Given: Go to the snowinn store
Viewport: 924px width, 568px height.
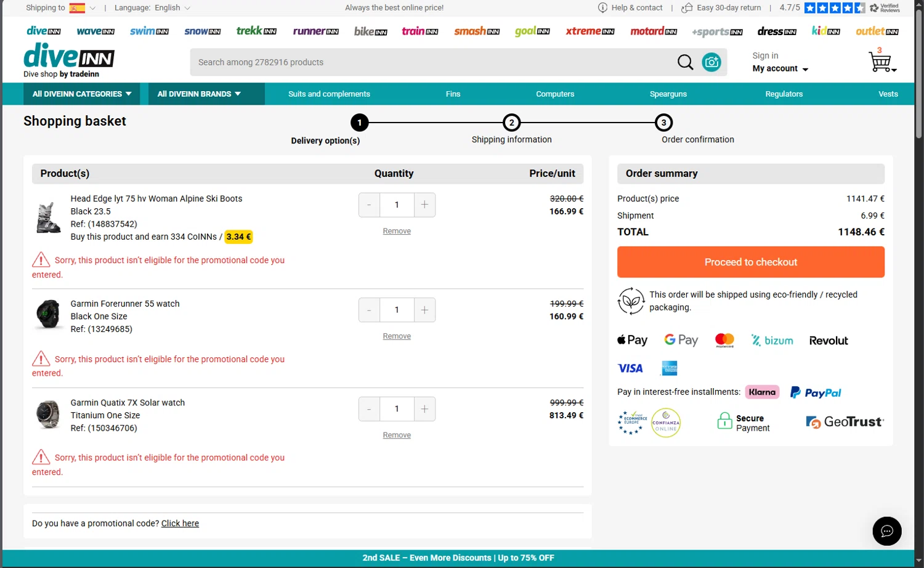Looking at the screenshot, I should coord(203,31).
